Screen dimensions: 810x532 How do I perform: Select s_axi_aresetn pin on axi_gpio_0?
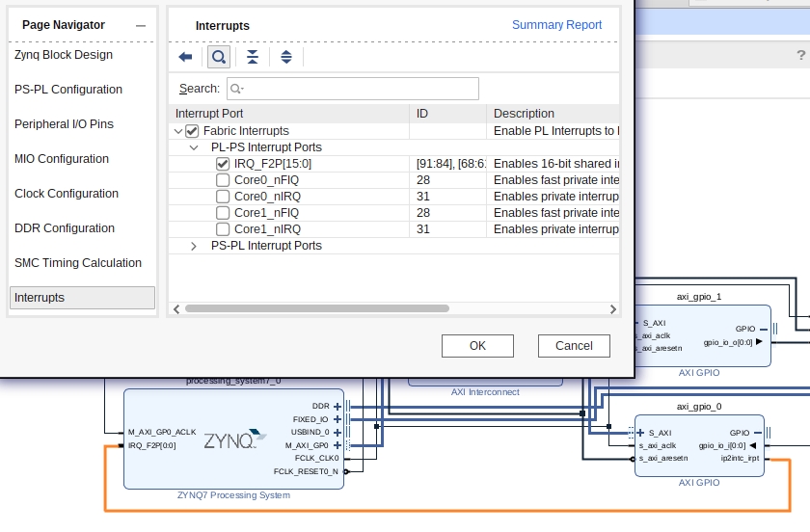(663, 458)
